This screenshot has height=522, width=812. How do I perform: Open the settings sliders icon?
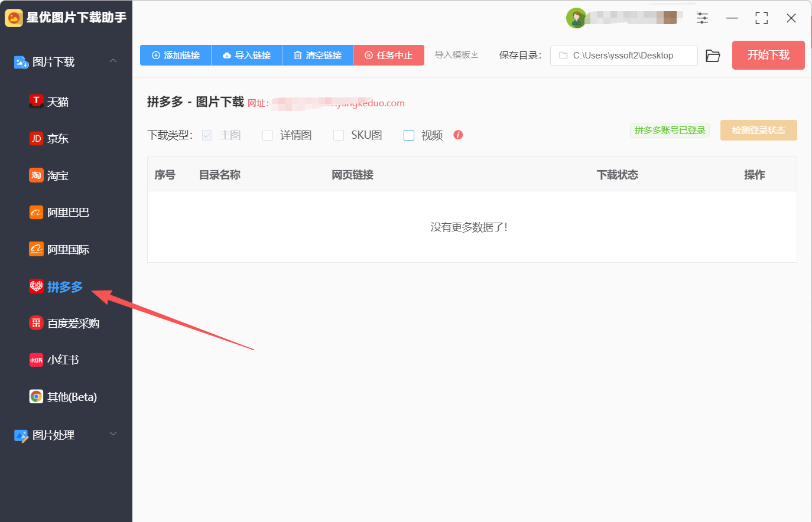702,18
